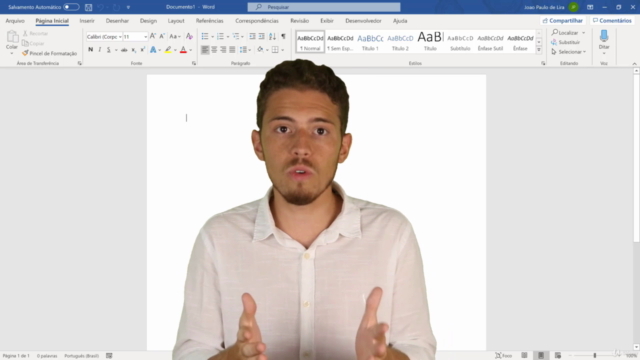Open the font size dropdown
Image resolution: width=640 pixels, height=360 pixels.
145,37
